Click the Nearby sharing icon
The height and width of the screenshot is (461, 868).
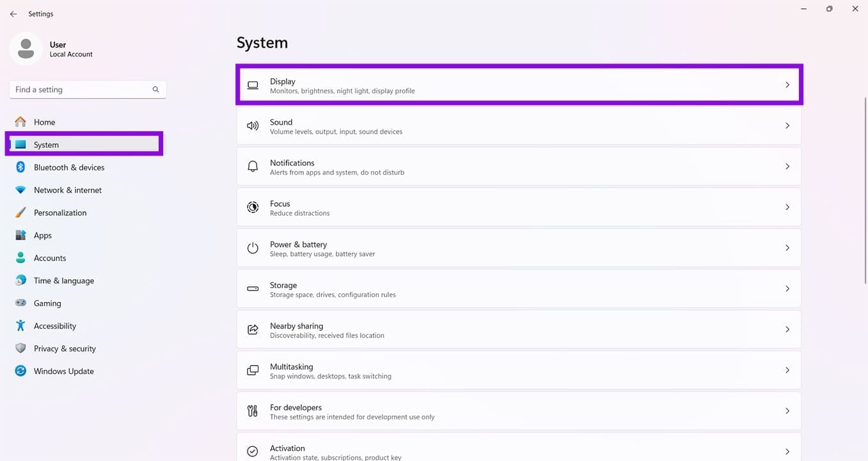tap(253, 330)
